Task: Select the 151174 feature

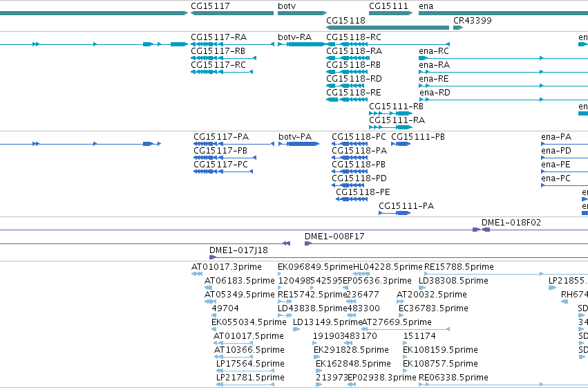Action: pos(406,343)
